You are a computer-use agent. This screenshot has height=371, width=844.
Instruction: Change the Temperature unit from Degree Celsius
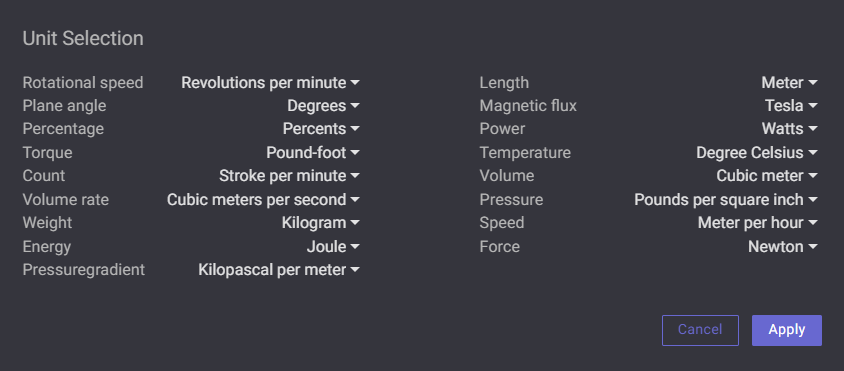(757, 153)
